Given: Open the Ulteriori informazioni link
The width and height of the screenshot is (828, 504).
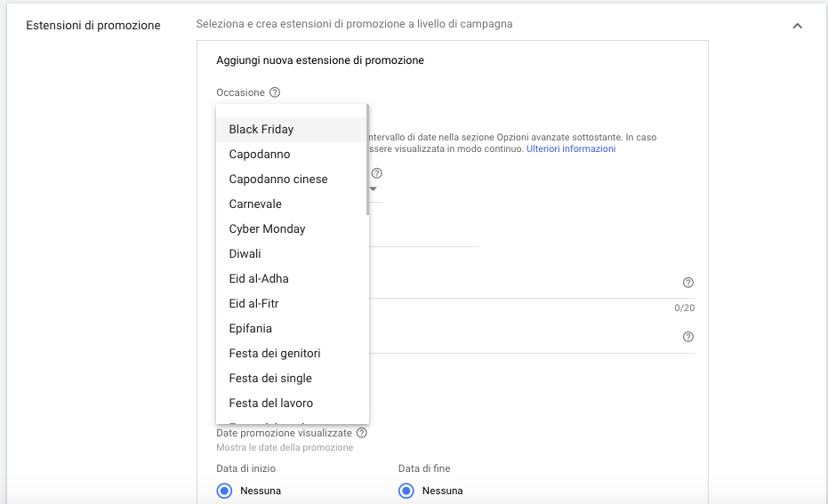Looking at the screenshot, I should coord(570,148).
